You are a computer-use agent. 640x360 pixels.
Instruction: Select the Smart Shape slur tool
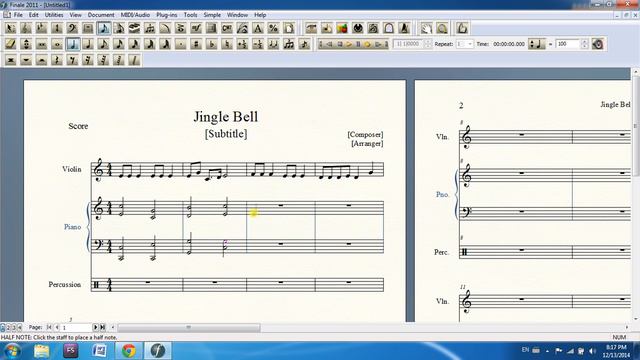click(165, 28)
